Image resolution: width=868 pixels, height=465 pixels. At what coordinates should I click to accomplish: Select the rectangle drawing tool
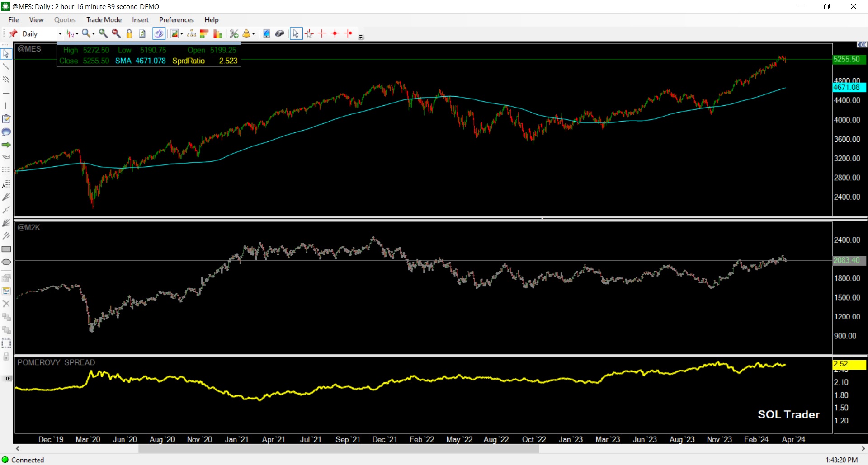6,249
